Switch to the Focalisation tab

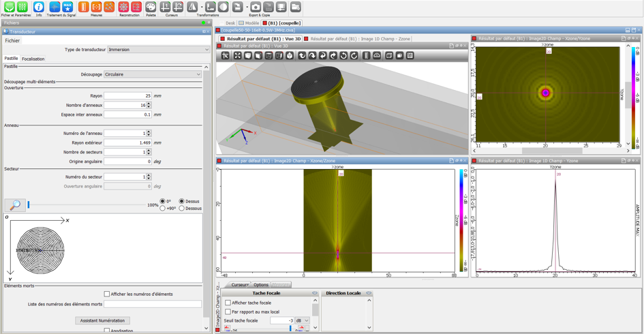tap(33, 59)
